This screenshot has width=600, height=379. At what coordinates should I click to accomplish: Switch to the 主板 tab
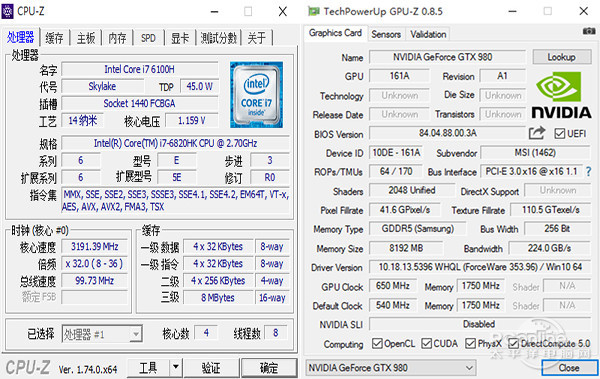pos(86,38)
